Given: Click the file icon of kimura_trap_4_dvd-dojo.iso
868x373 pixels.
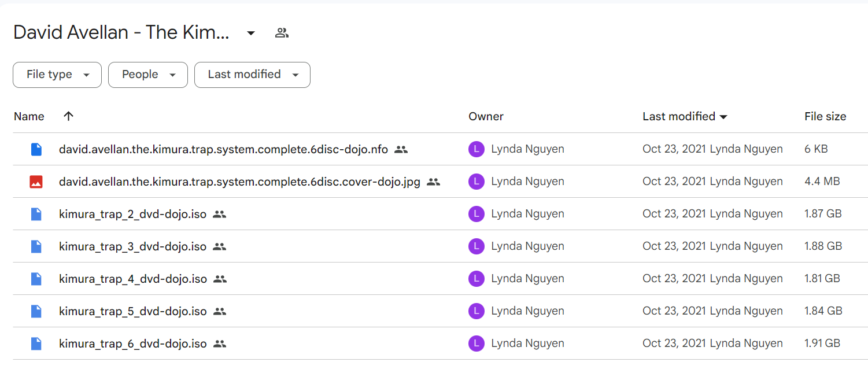Looking at the screenshot, I should click(x=36, y=279).
